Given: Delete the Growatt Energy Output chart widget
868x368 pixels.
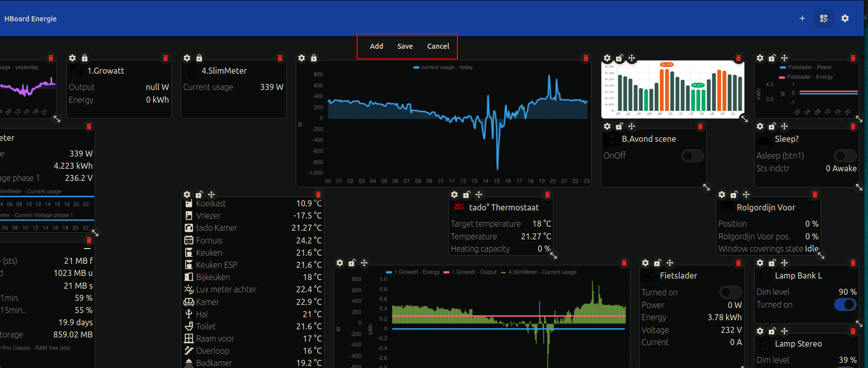Looking at the screenshot, I should click(x=624, y=263).
